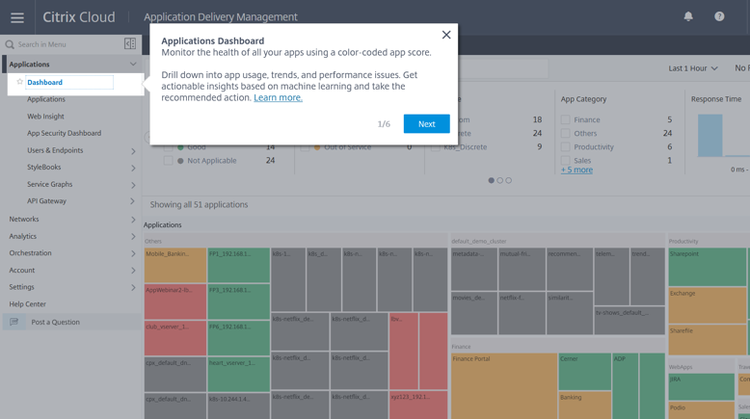The height and width of the screenshot is (419, 750).
Task: Expand the Settings menu
Action: point(133,287)
